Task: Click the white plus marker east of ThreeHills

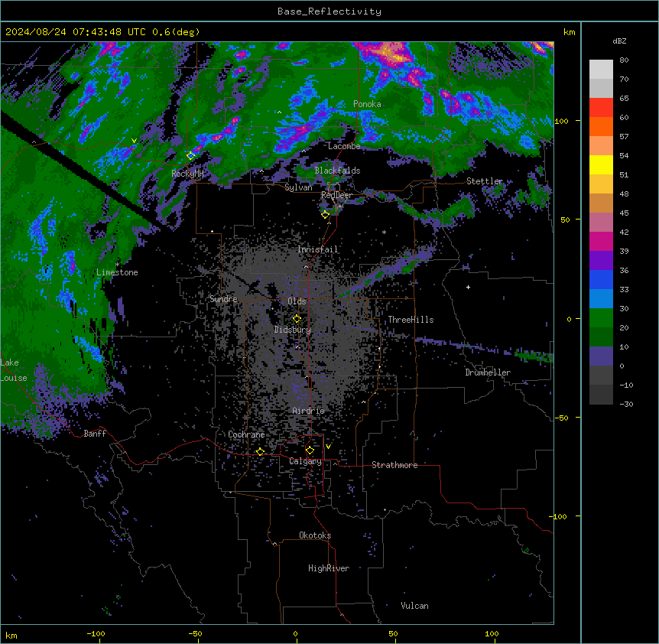Action: (x=468, y=287)
